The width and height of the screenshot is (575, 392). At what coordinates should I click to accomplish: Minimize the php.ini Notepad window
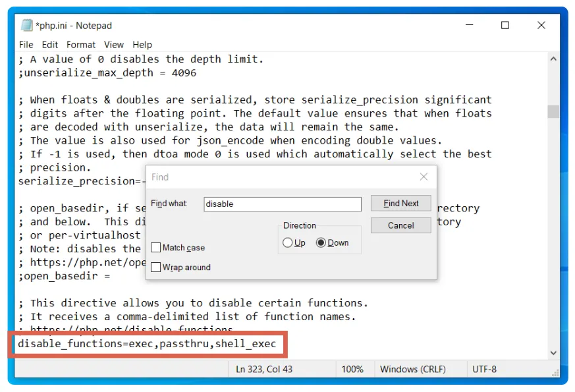(x=469, y=25)
